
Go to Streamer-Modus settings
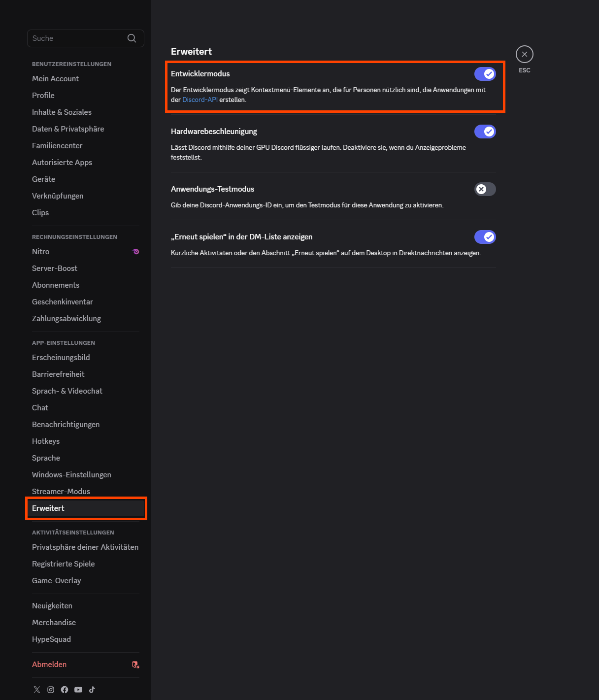[x=86, y=492]
